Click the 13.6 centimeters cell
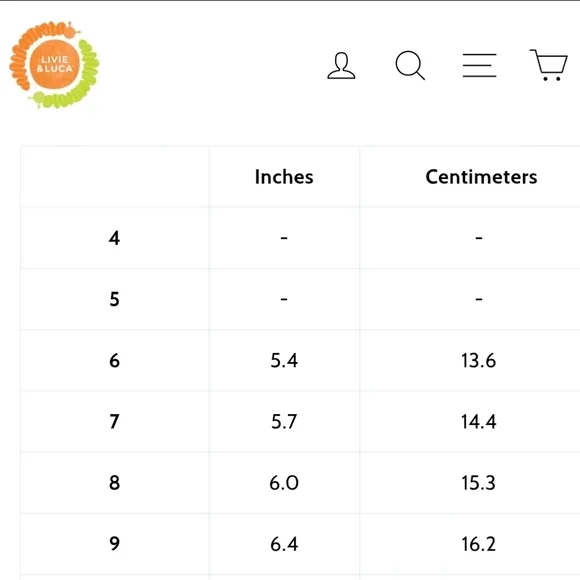 pos(478,361)
